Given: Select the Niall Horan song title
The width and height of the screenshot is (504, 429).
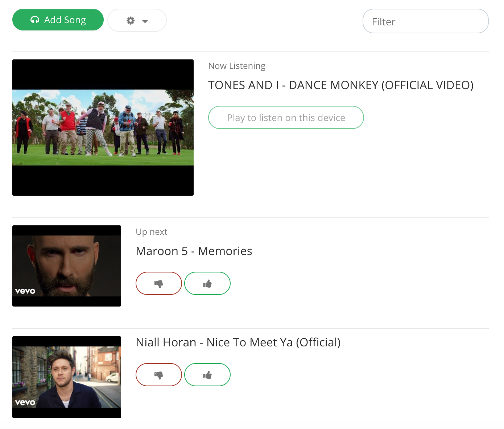Looking at the screenshot, I should (238, 342).
